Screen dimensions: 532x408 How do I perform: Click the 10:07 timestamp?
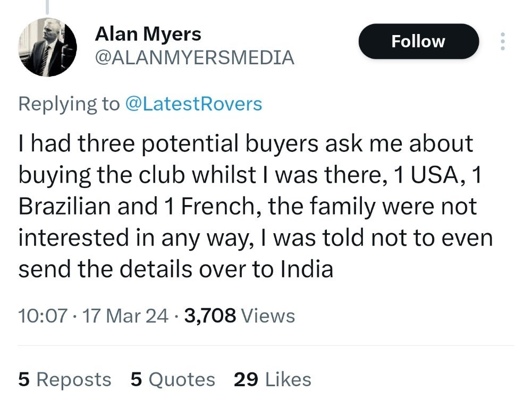point(43,316)
